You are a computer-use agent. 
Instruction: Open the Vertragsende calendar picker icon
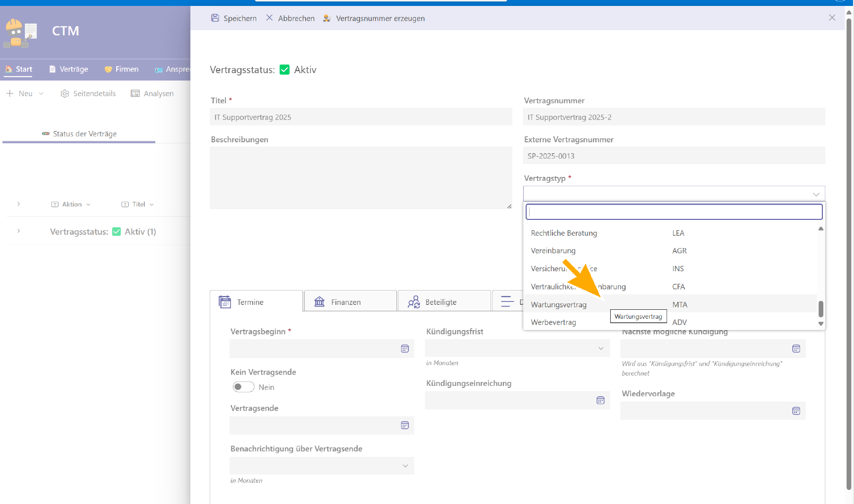[x=405, y=425]
